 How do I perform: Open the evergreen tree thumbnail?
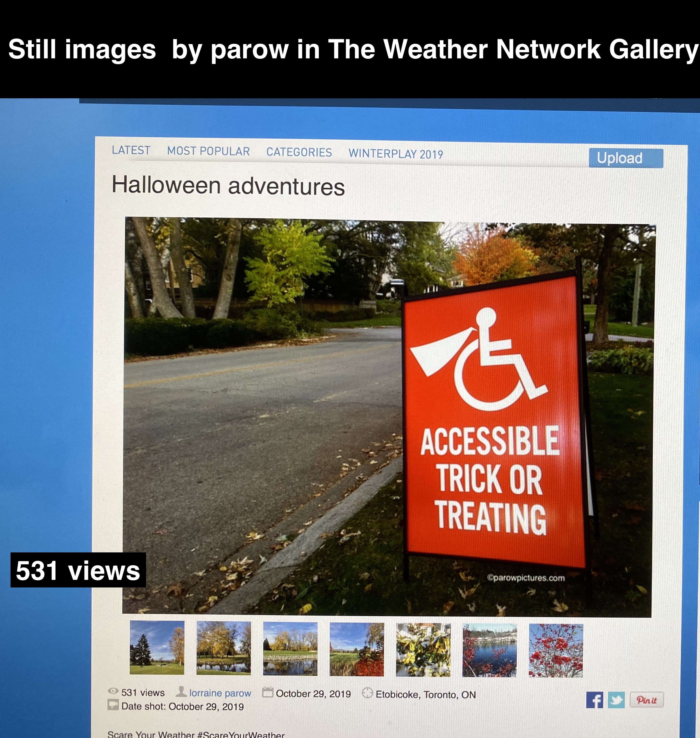tap(157, 648)
